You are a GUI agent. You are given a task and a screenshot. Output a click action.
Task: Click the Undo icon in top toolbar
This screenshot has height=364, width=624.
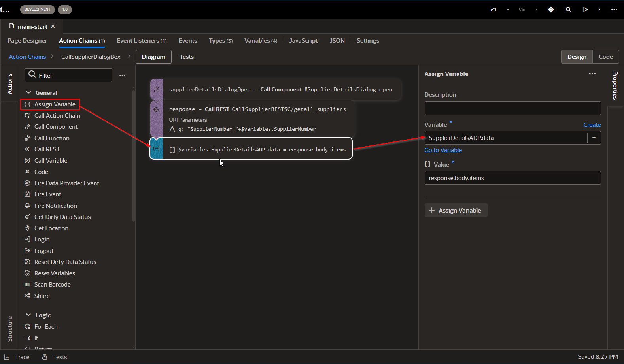(x=493, y=9)
